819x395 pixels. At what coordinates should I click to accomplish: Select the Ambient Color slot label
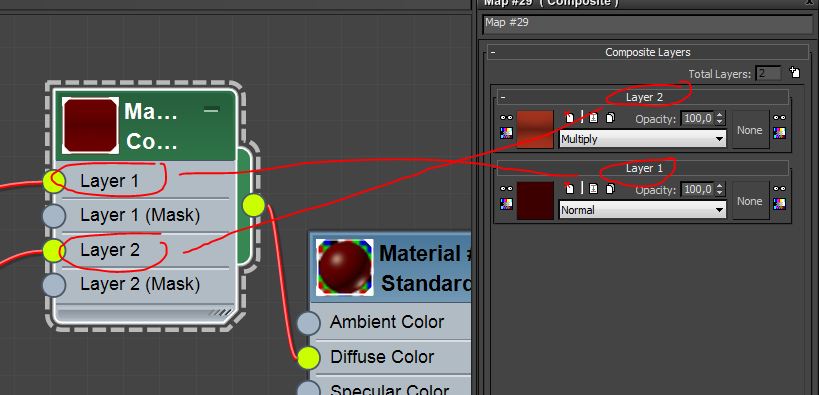pos(387,322)
